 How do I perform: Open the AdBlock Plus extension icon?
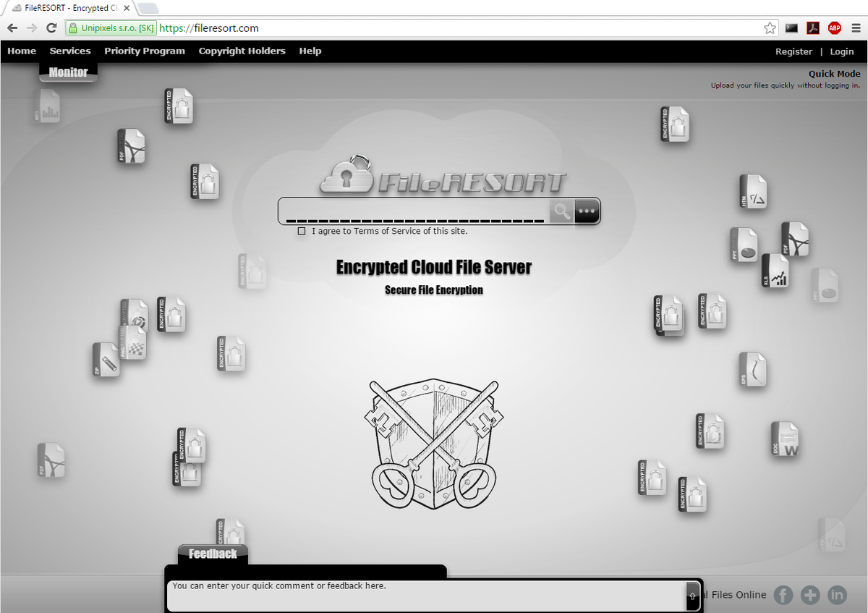pos(835,28)
